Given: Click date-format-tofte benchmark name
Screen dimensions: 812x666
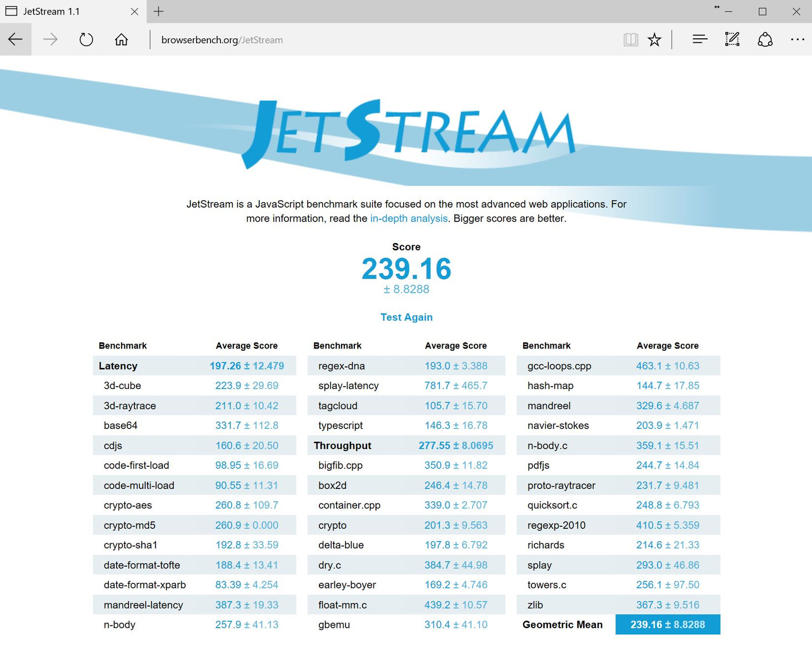Looking at the screenshot, I should point(142,565).
